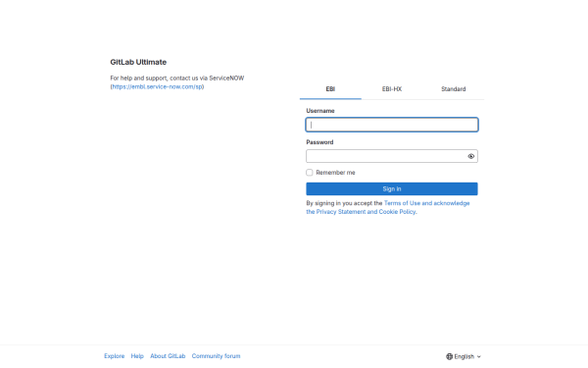Switch to the EBI-HX login tab
Screen dimensions: 588x368
point(392,89)
